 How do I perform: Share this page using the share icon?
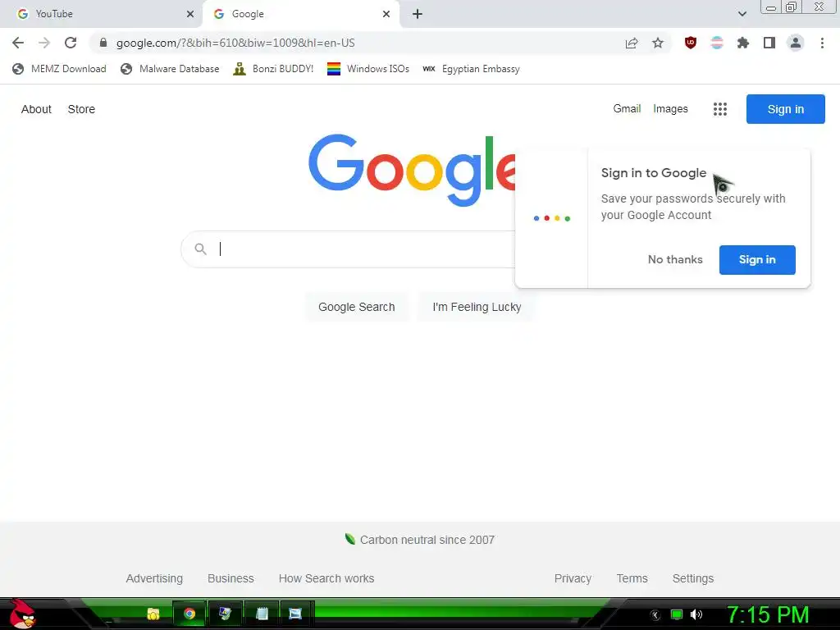tap(632, 43)
